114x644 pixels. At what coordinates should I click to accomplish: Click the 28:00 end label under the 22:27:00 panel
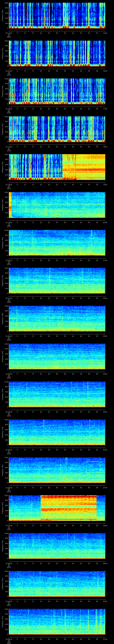click(x=105, y=525)
